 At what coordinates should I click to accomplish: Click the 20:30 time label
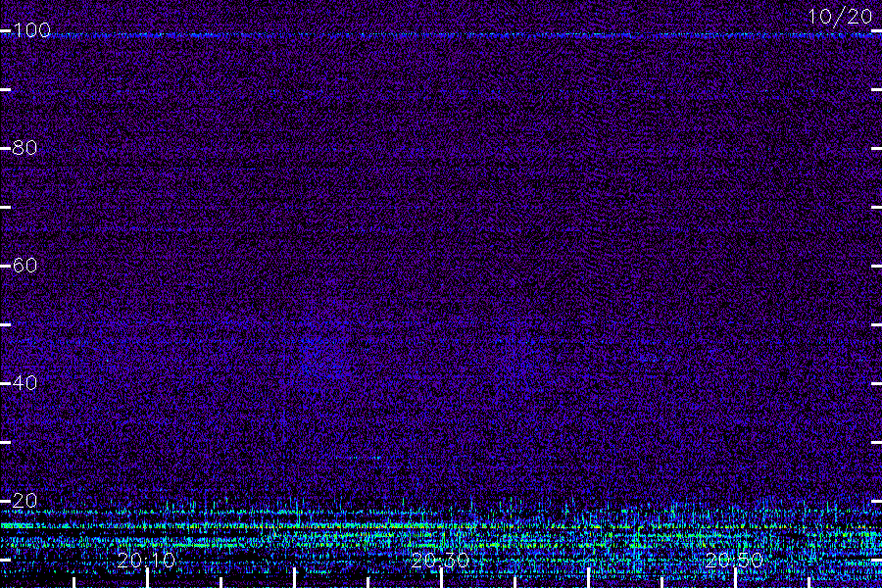pos(440,560)
